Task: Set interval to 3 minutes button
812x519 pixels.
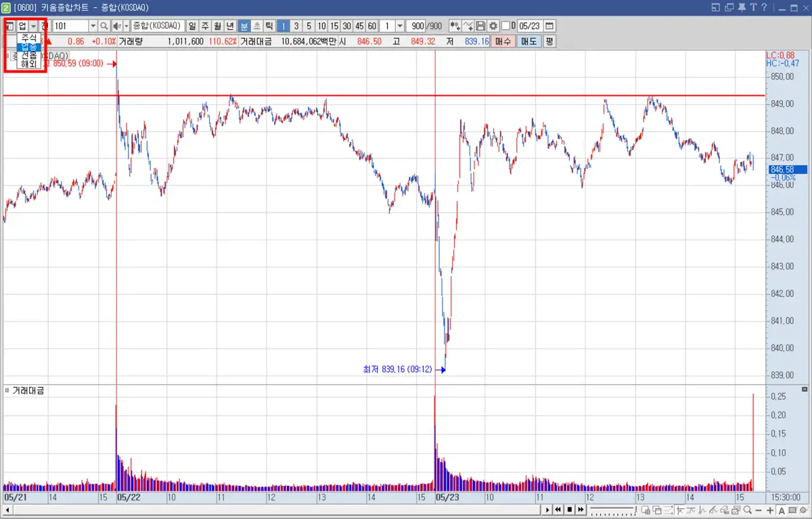Action: pos(296,26)
